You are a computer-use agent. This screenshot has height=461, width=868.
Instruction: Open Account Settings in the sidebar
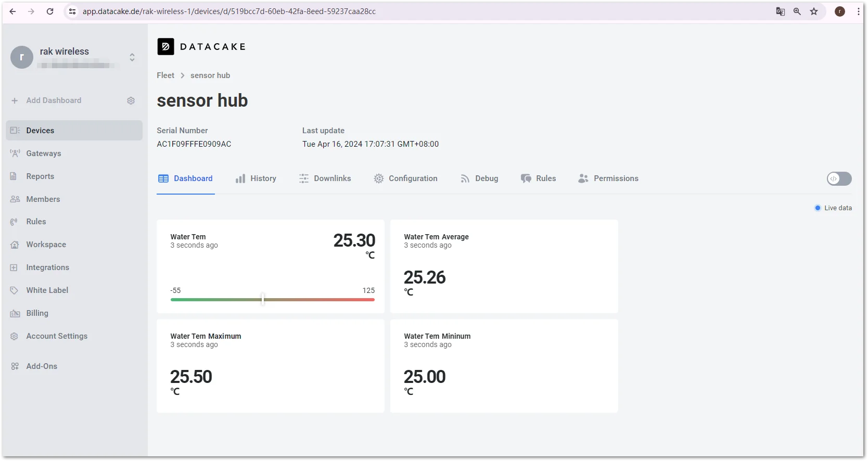(74, 336)
